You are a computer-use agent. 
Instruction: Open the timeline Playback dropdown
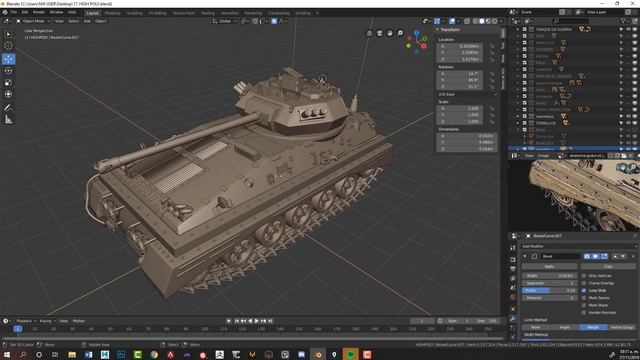[x=26, y=321]
